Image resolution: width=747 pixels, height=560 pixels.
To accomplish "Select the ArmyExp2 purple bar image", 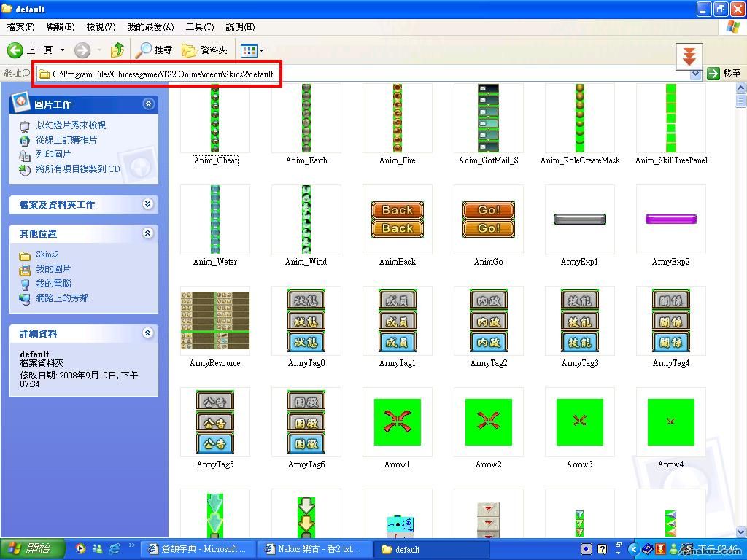I will point(671,219).
